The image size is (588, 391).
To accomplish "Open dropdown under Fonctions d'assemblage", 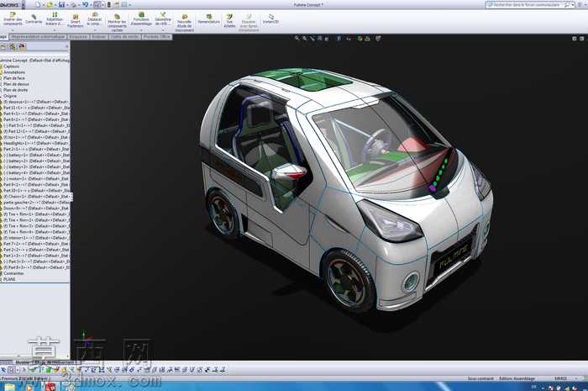I will pos(141,30).
